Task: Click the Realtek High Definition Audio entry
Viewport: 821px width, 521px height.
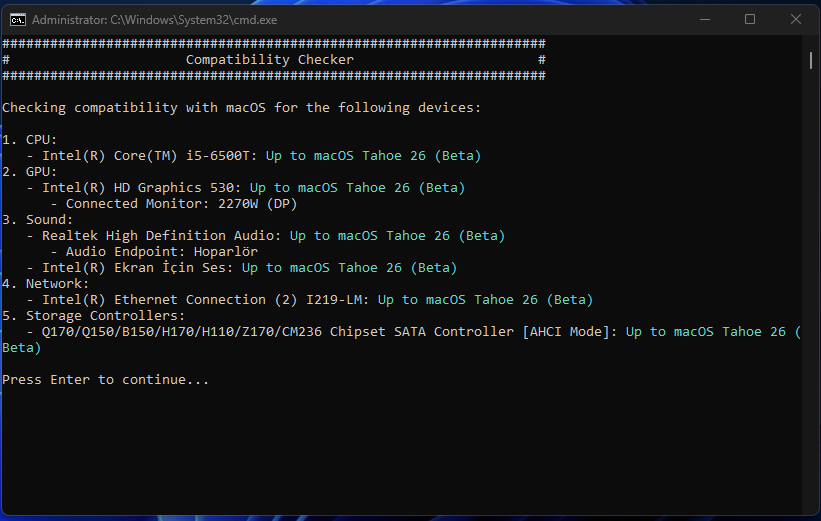Action: [x=162, y=236]
